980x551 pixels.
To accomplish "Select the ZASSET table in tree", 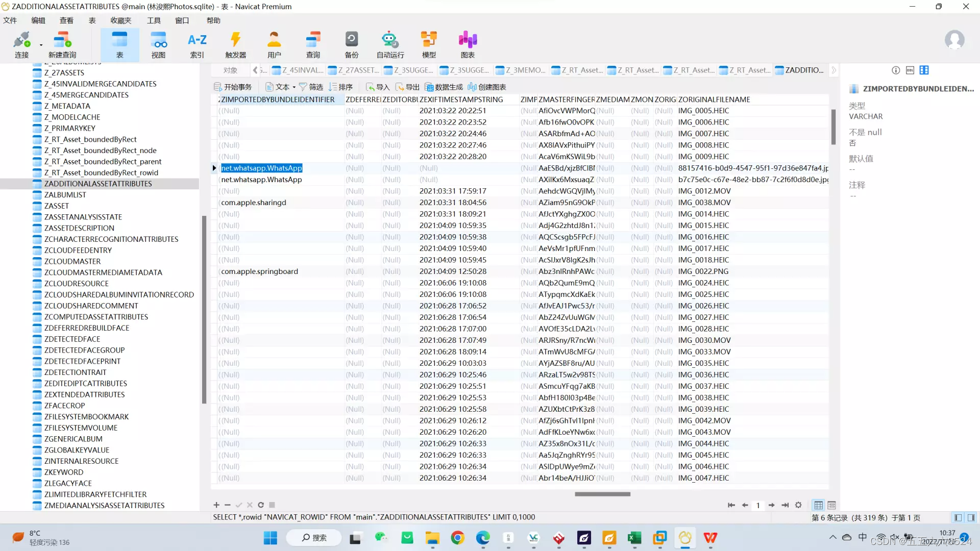I will click(x=56, y=206).
